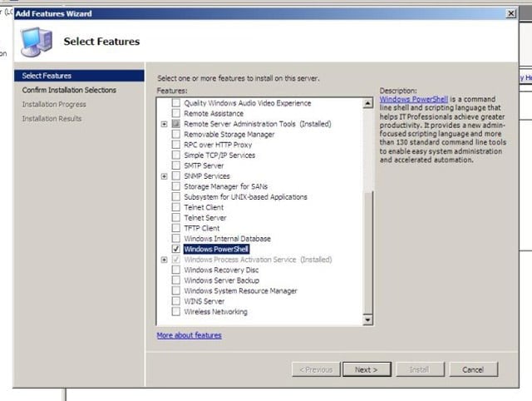Click the features list scrollbar thumb
Screen dimensions: 532x401
click(367, 253)
